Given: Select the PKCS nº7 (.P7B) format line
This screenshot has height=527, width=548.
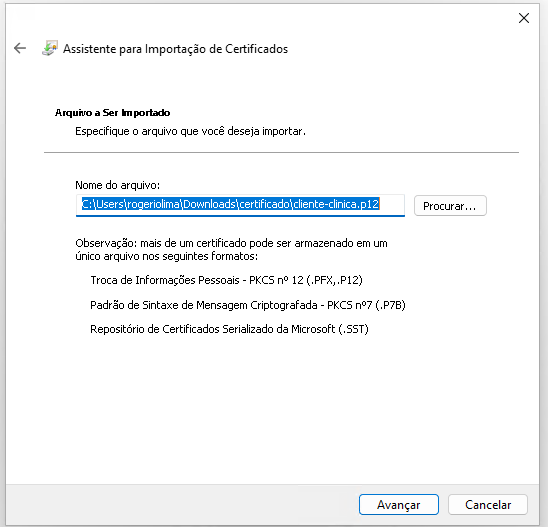Looking at the screenshot, I should point(247,305).
